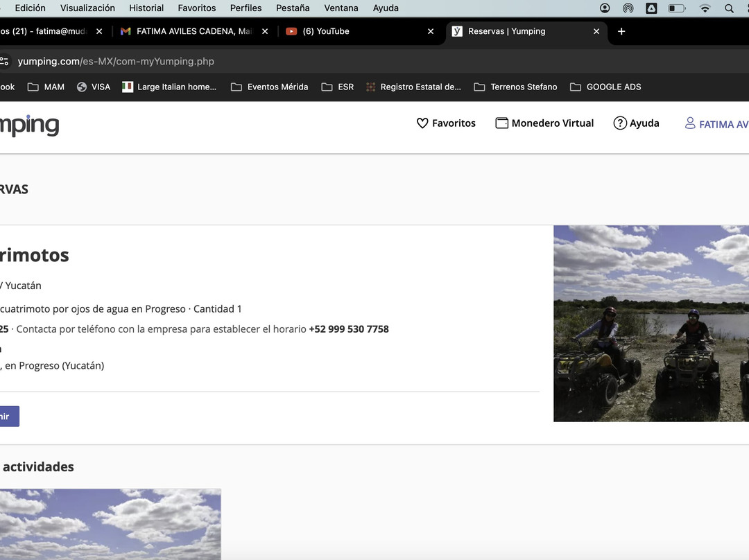Screen dimensions: 749x560
Task: Open the user profile icon
Action: coord(690,123)
